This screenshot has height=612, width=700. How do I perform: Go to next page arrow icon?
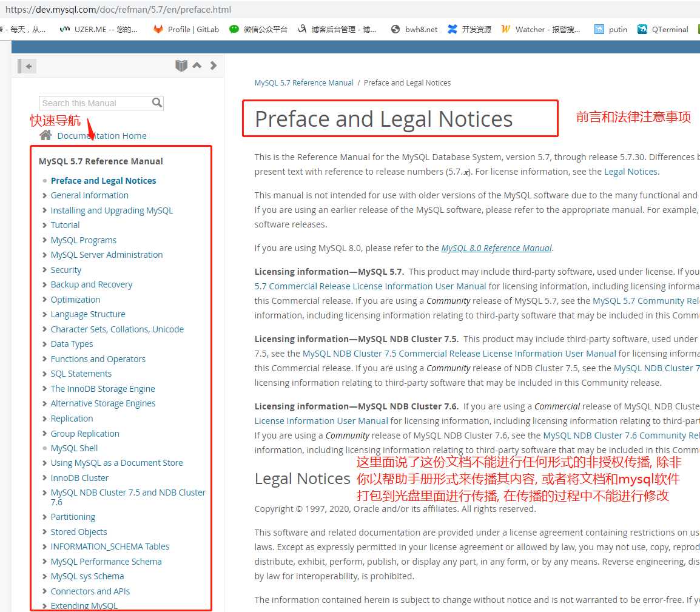point(214,65)
